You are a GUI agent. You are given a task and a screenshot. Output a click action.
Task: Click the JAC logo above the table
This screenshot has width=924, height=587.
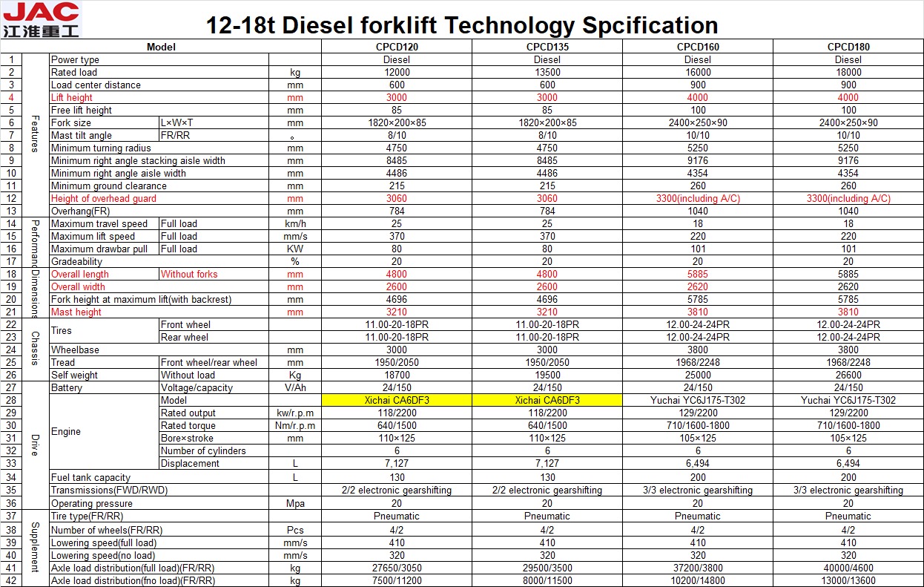[40, 20]
